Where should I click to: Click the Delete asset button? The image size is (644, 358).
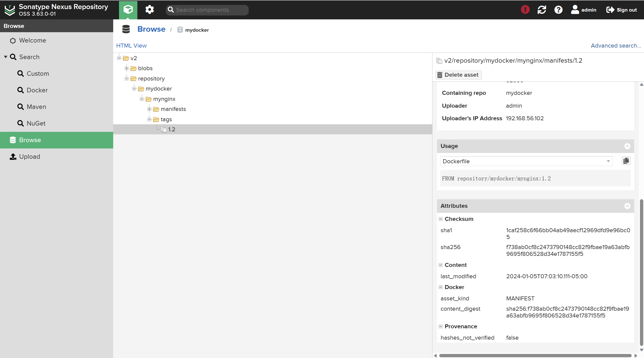458,75
